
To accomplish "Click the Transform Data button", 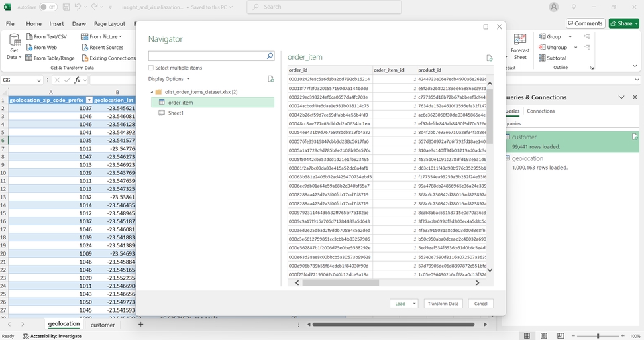I will click(x=443, y=304).
